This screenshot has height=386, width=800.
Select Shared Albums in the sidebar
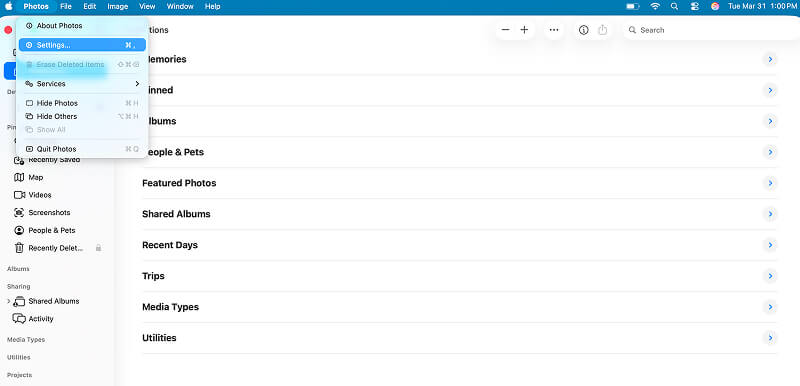tap(54, 301)
